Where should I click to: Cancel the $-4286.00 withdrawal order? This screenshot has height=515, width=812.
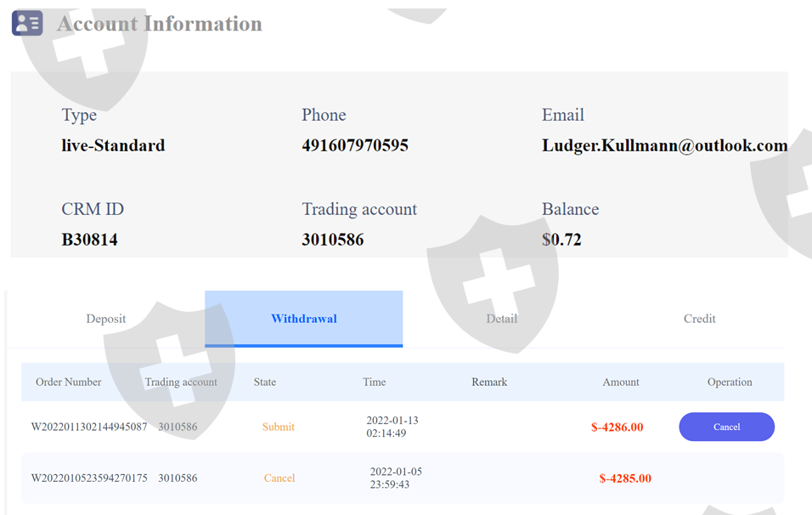[726, 427]
